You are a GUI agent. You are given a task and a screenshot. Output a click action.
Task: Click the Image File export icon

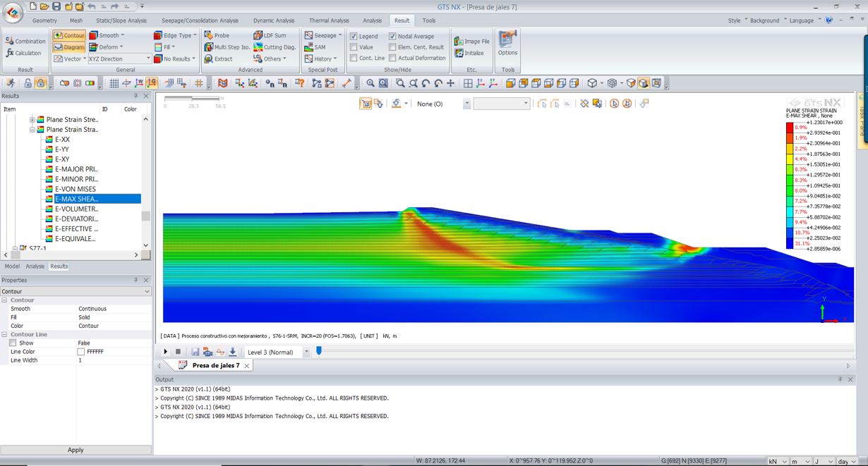pos(471,41)
